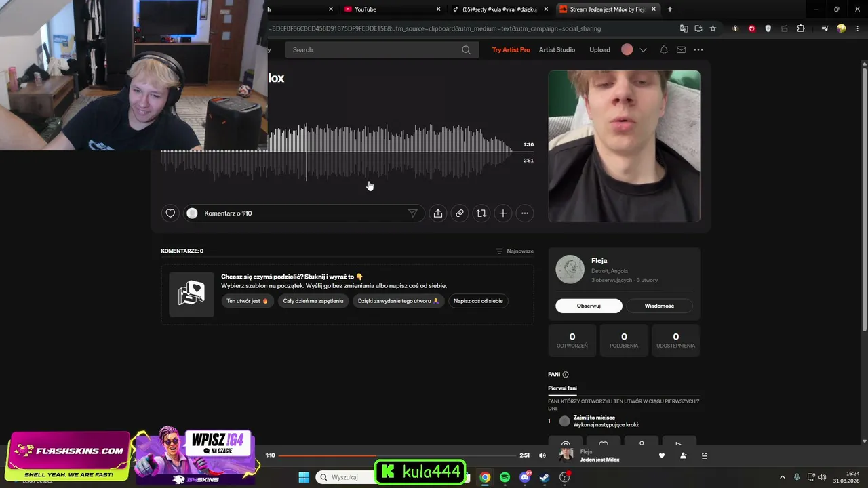
Task: Click the red extension icon in Chrome toolbar
Action: 751,28
